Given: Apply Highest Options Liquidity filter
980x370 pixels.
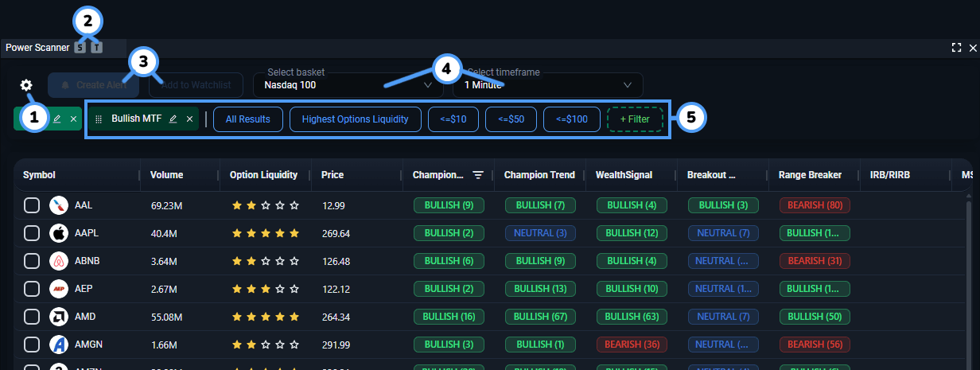Looking at the screenshot, I should tap(355, 119).
